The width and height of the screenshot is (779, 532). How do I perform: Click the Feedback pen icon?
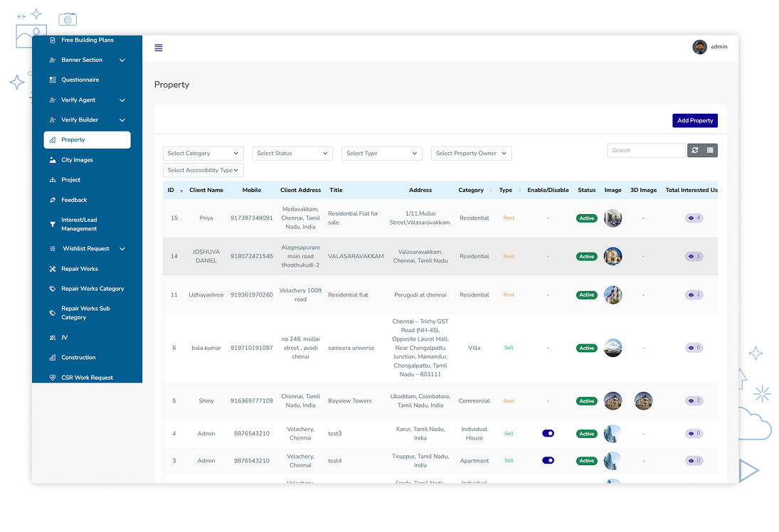click(x=53, y=200)
